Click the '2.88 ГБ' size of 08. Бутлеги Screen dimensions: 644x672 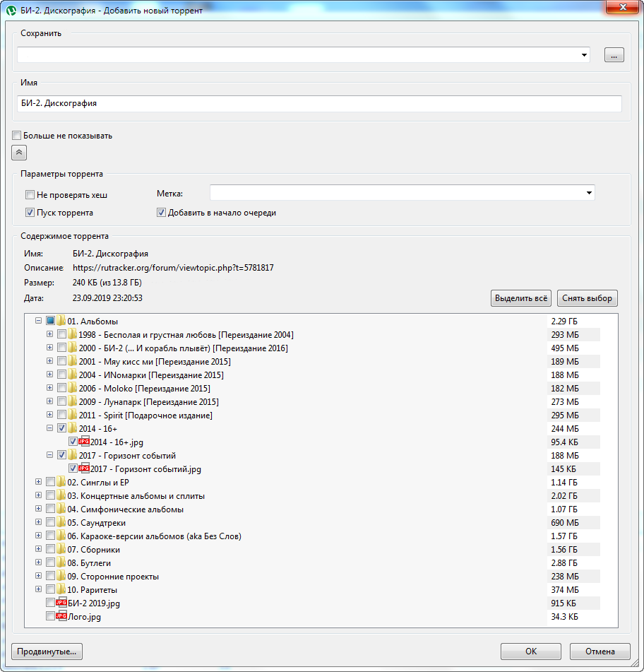pos(564,562)
